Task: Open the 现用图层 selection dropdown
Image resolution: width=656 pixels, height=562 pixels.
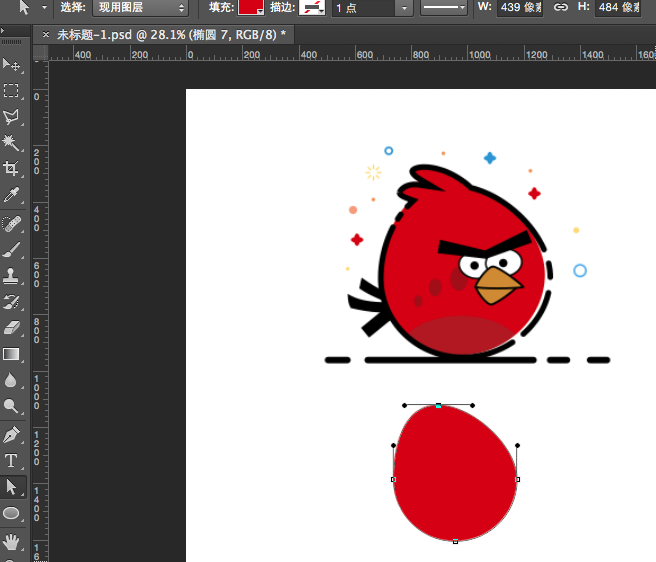Action: pos(140,8)
